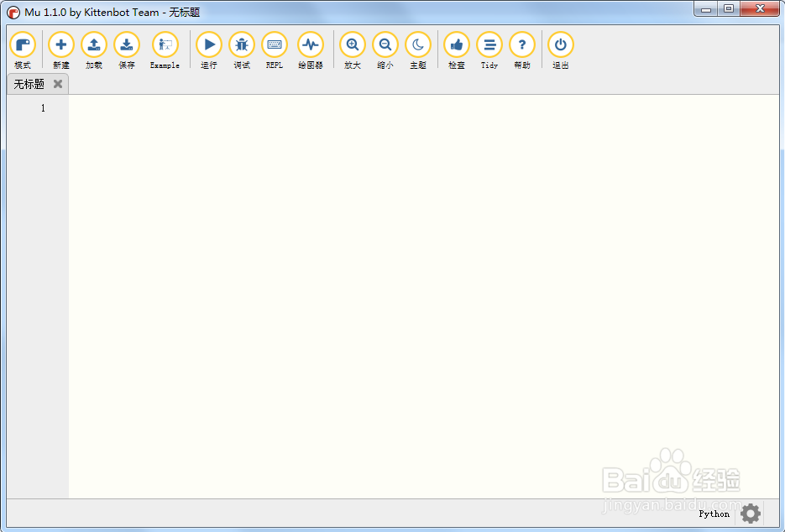Browse code samples via Example
This screenshot has width=785, height=532.
click(x=165, y=45)
